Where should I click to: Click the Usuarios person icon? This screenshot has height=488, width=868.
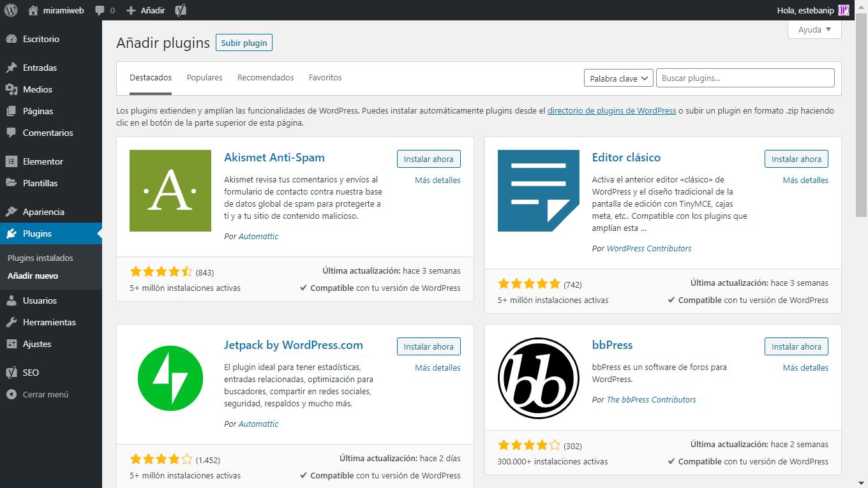point(11,300)
